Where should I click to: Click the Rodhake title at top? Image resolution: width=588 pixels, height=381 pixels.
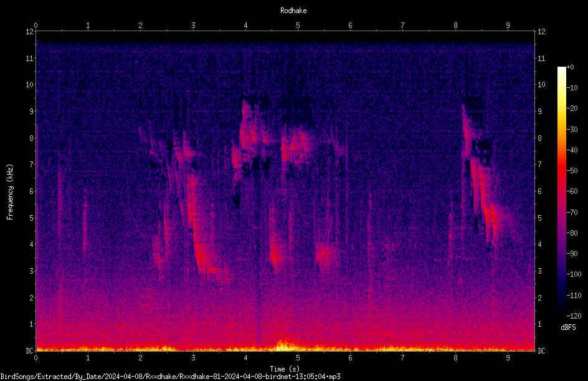coord(293,11)
